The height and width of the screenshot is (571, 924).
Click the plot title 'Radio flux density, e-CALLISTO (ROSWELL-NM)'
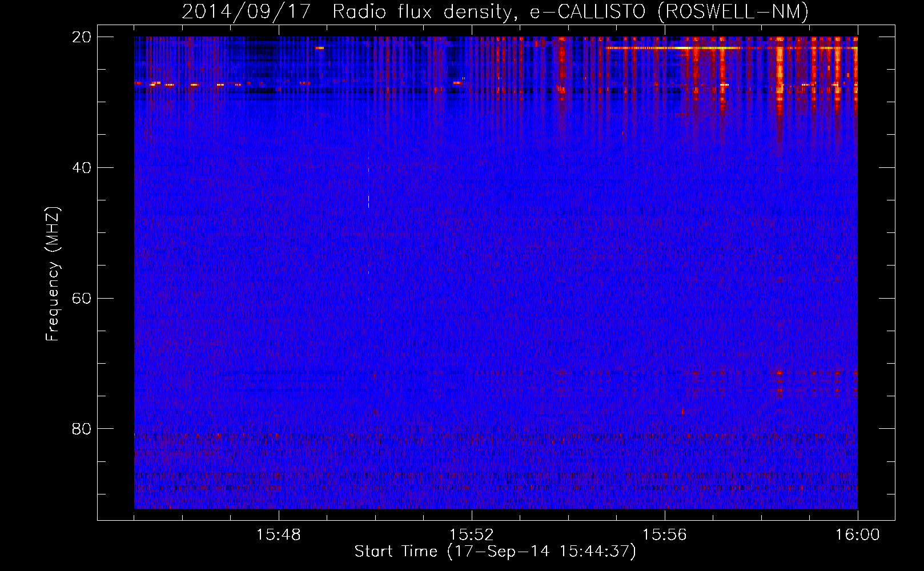[x=571, y=11]
